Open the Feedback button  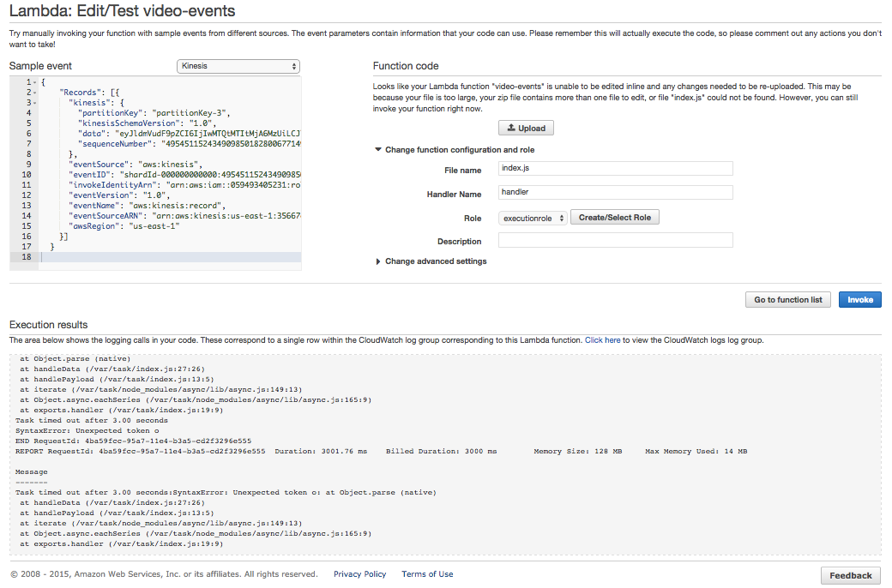(x=850, y=575)
